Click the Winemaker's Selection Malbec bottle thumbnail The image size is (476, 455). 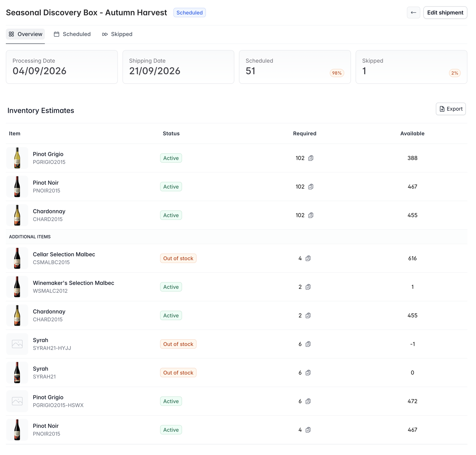point(17,287)
